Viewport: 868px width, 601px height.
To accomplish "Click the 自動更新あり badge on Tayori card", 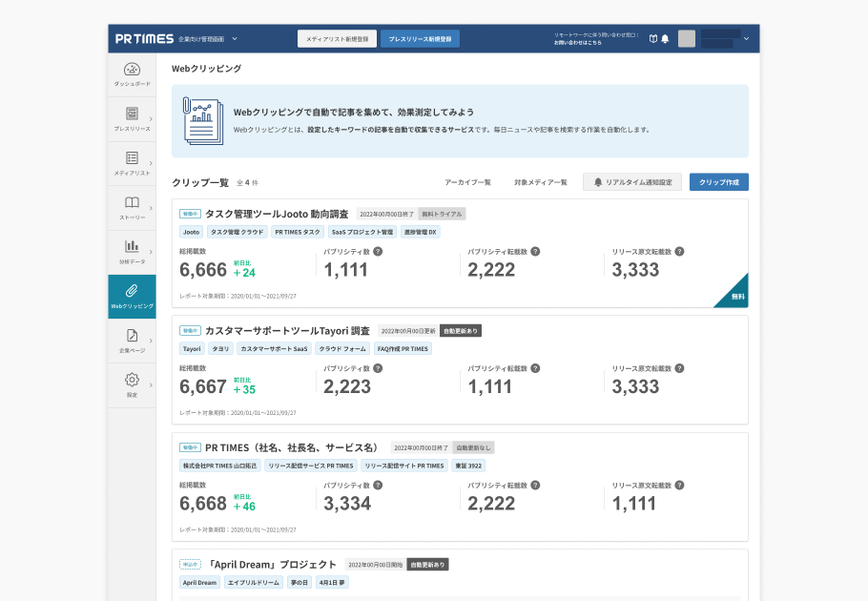I will [461, 331].
